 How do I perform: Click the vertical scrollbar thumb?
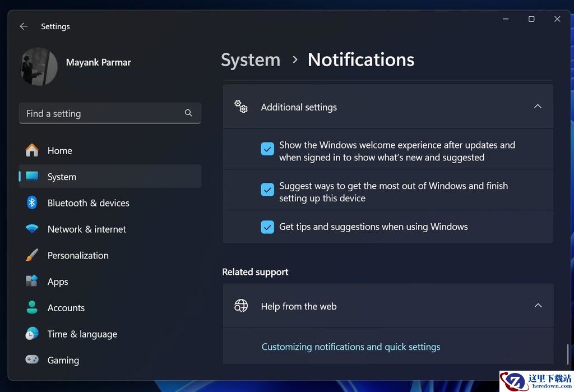567,354
